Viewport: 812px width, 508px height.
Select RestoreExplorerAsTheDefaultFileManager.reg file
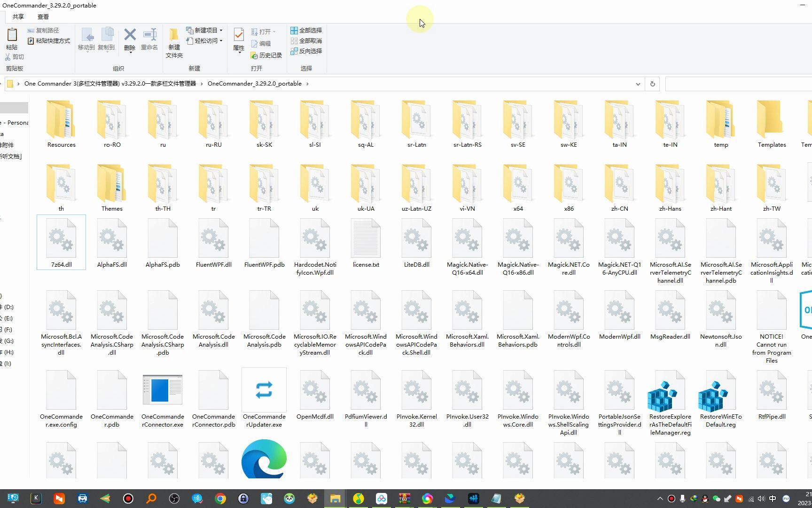(x=670, y=403)
